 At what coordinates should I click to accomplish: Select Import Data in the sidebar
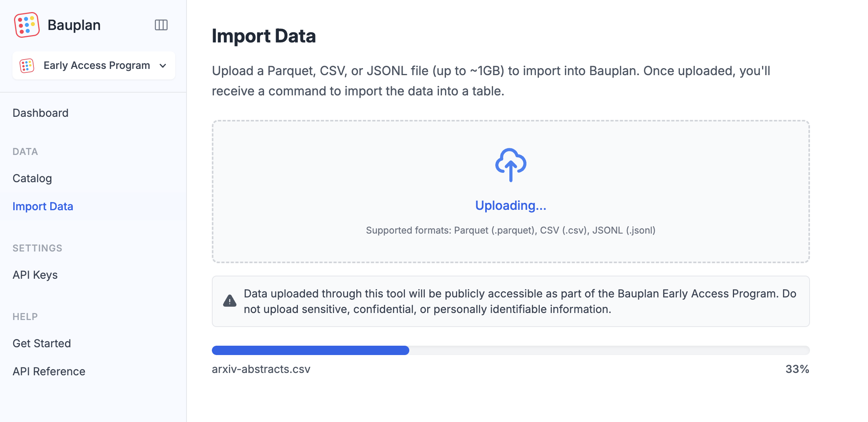pyautogui.click(x=43, y=206)
